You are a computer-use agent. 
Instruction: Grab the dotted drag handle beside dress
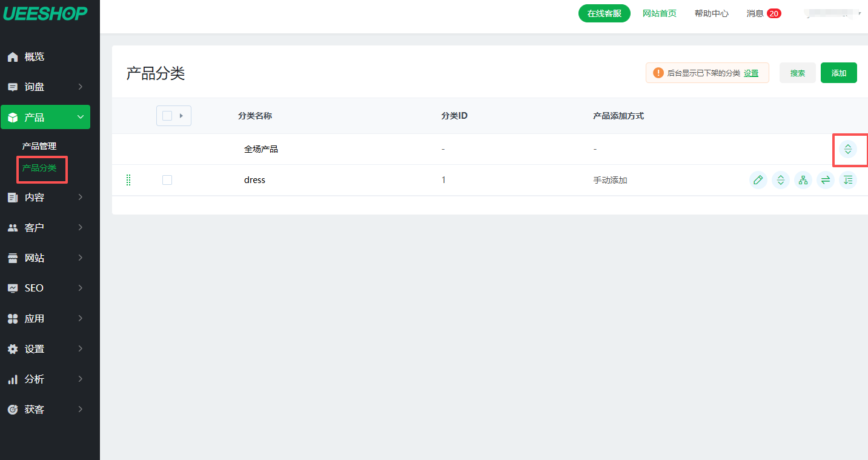(128, 180)
